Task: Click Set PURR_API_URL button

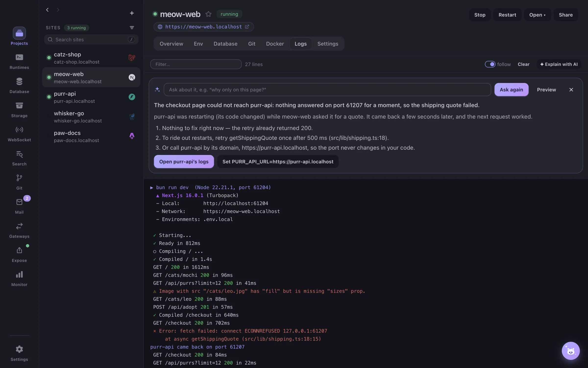Action: click(278, 161)
